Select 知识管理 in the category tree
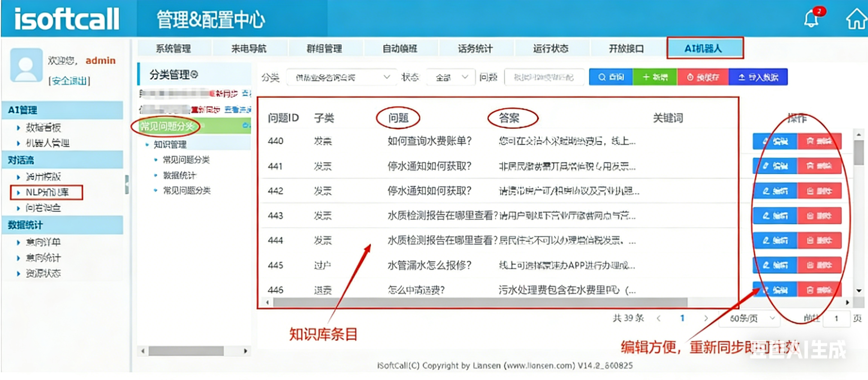The height and width of the screenshot is (380, 868). 170,144
